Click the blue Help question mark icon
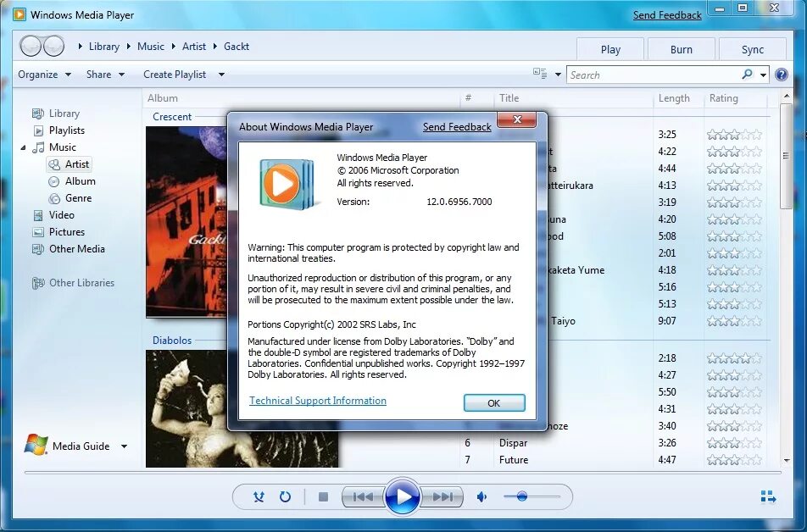Screen dimensions: 807x532 pos(782,75)
